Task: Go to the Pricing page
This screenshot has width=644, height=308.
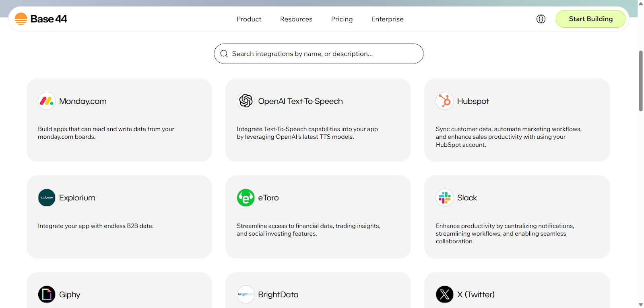Action: coord(342,19)
